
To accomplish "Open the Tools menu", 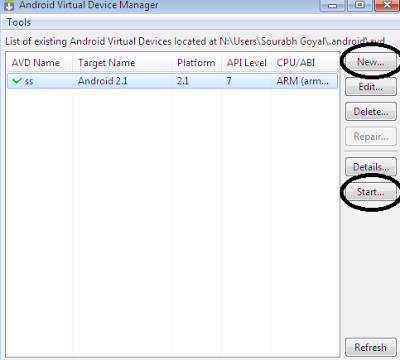I will coord(19,23).
